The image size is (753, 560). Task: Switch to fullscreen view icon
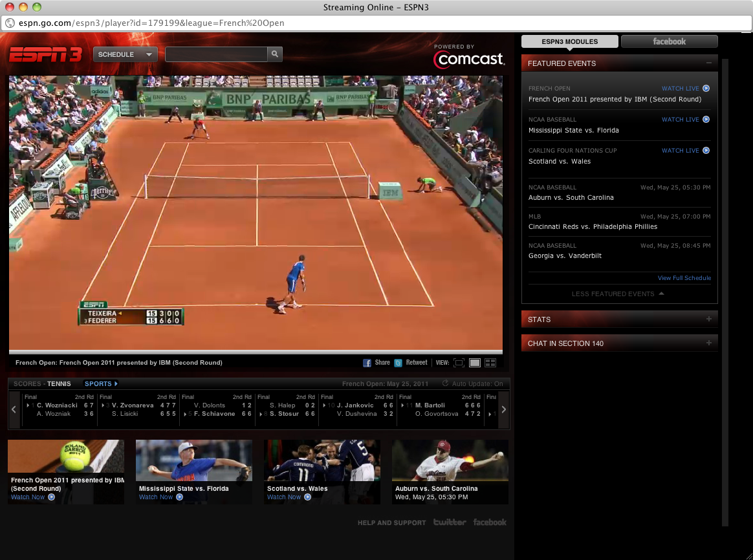tap(459, 363)
